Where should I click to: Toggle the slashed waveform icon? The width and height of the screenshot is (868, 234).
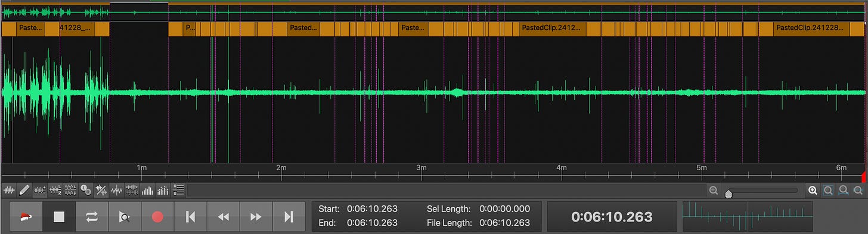click(x=101, y=191)
